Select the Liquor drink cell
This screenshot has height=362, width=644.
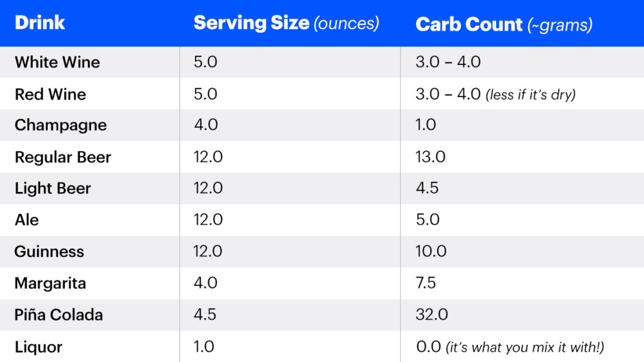38,346
